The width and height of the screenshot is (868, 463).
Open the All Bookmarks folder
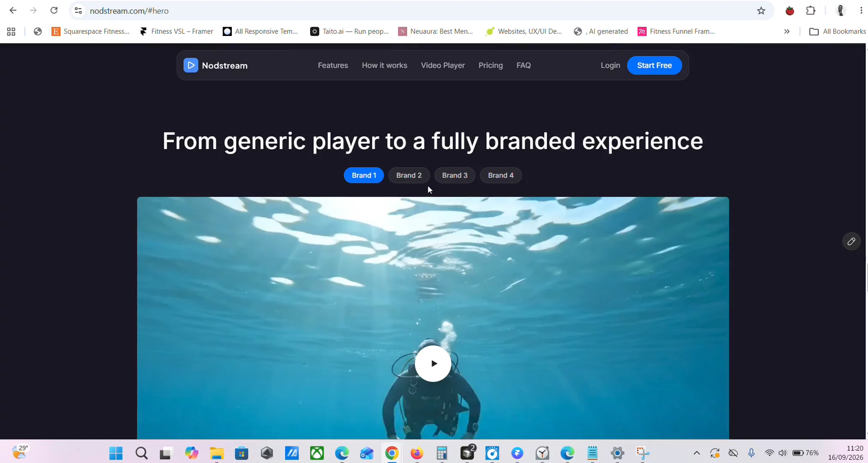pyautogui.click(x=838, y=31)
